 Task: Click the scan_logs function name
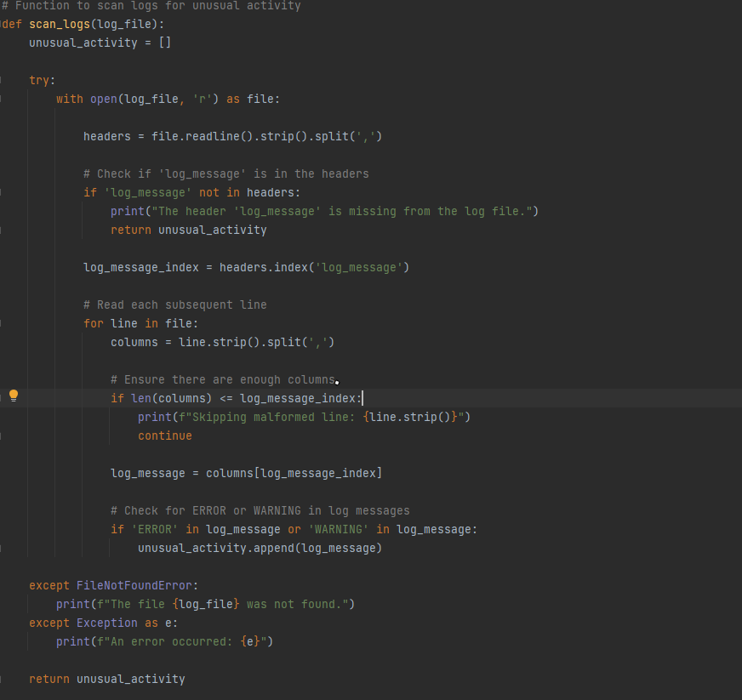[60, 24]
